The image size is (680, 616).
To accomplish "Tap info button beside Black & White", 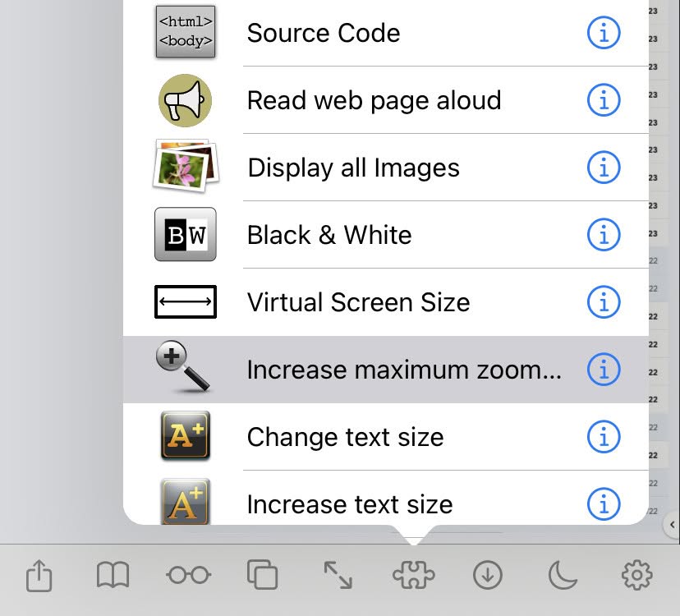I will [604, 235].
